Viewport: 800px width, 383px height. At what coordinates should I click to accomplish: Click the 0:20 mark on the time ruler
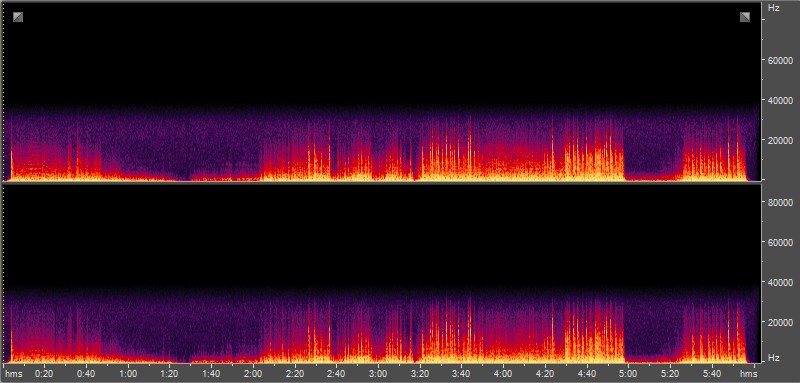pos(44,373)
